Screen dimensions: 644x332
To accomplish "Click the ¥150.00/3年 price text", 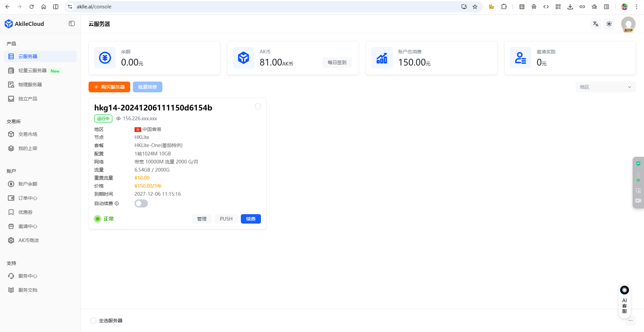I will coord(148,186).
